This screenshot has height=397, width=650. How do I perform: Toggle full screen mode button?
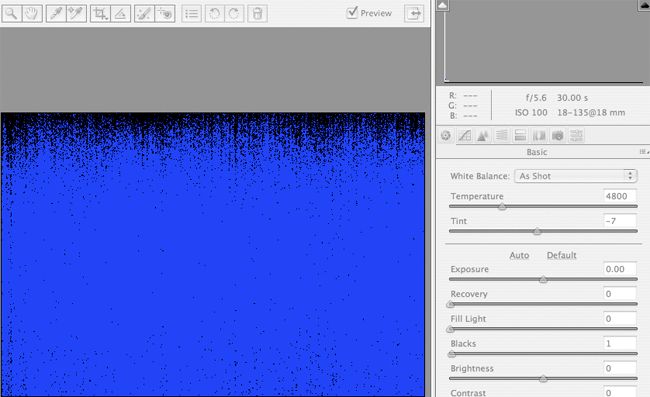[x=415, y=13]
